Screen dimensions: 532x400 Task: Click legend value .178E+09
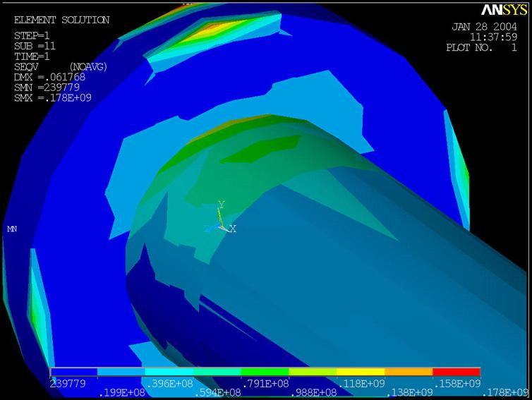click(x=505, y=393)
